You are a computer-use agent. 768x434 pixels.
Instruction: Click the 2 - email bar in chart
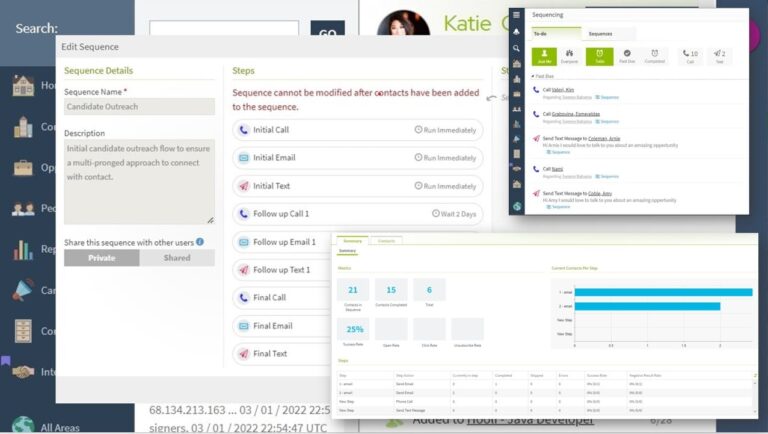(x=647, y=306)
